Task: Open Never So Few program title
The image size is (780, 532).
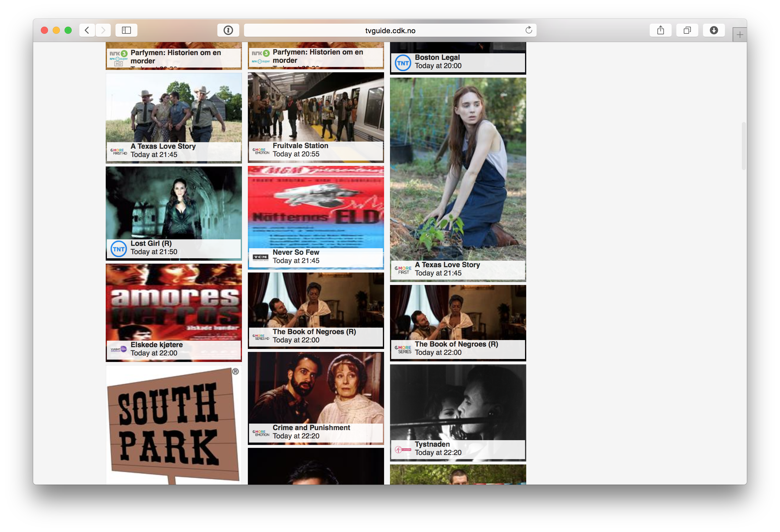Action: click(296, 252)
